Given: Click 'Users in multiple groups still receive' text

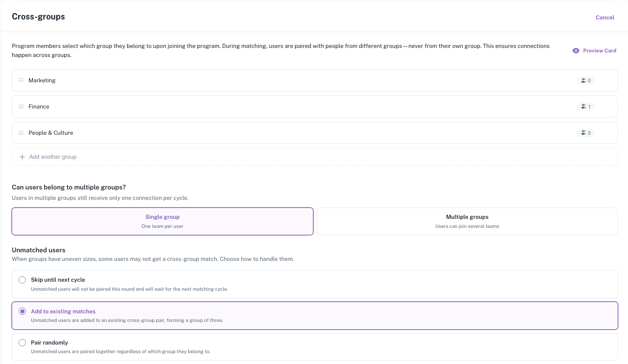Looking at the screenshot, I should point(100,198).
